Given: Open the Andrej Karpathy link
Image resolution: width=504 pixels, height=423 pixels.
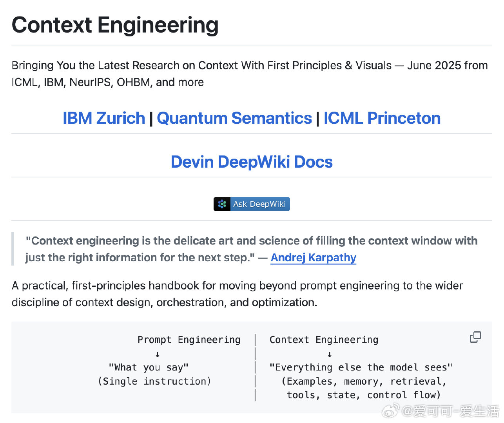Looking at the screenshot, I should tap(314, 257).
